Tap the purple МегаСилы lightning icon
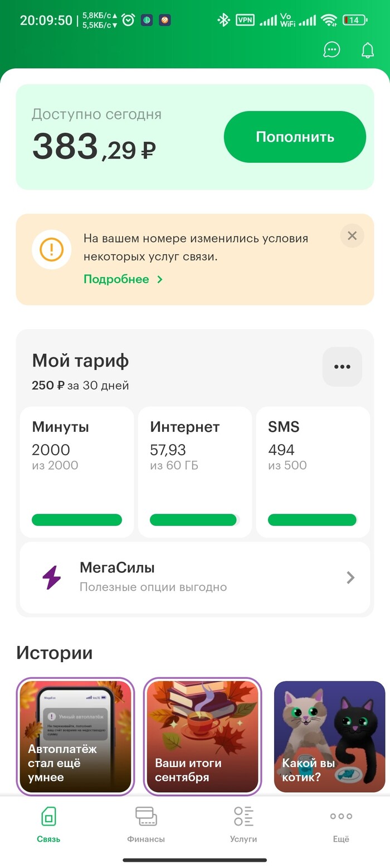 (52, 577)
